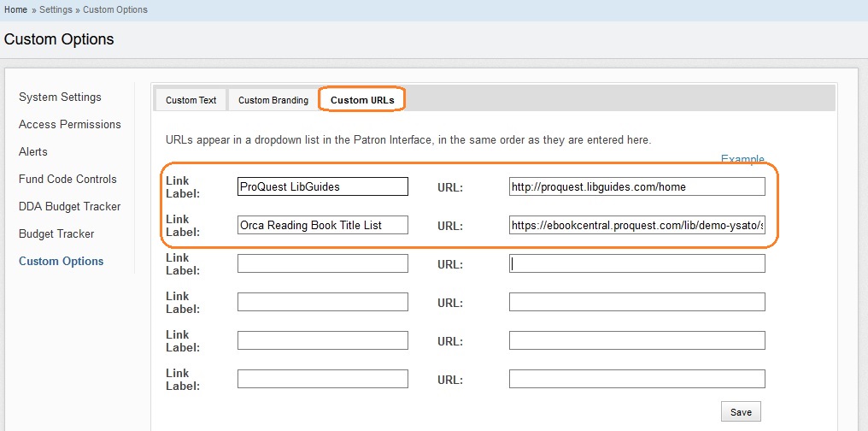Open the Custom Text tab
The width and height of the screenshot is (868, 431).
191,100
